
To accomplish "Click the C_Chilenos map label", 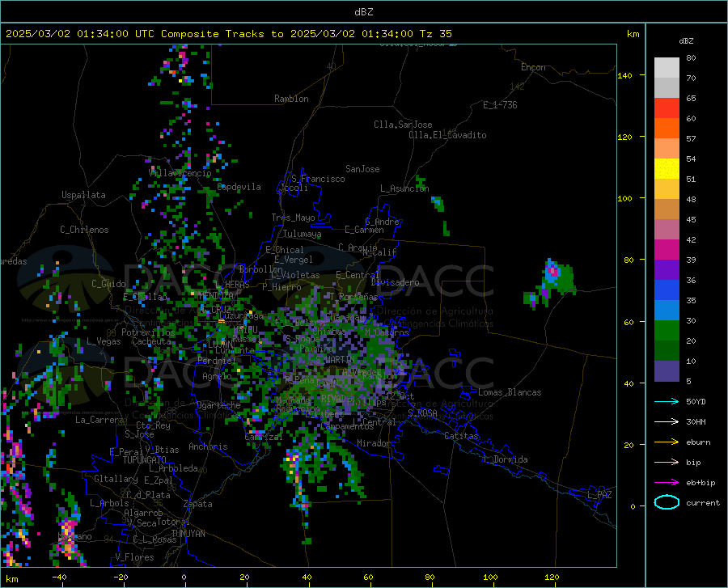I will (x=84, y=230).
